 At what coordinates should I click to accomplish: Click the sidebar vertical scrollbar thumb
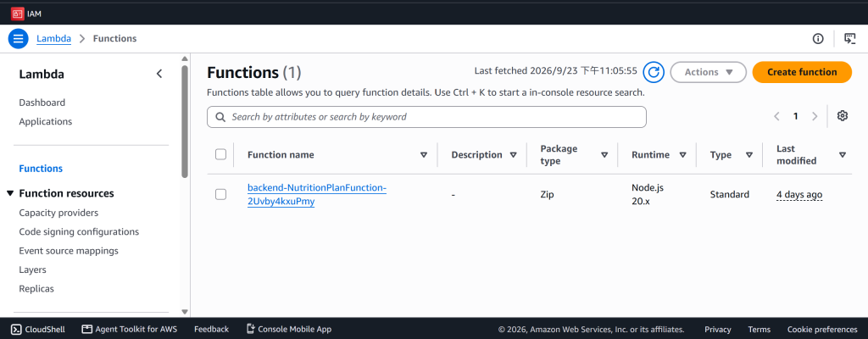pyautogui.click(x=184, y=121)
